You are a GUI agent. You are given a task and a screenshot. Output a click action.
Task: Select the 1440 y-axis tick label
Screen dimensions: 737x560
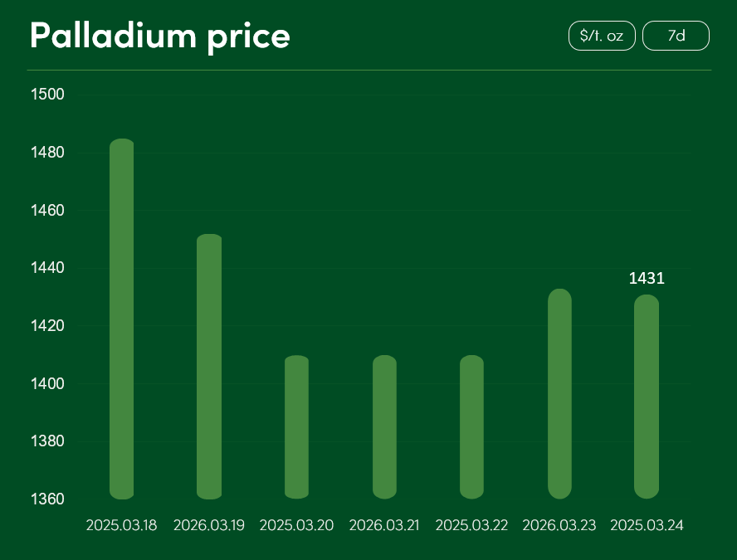(x=48, y=268)
